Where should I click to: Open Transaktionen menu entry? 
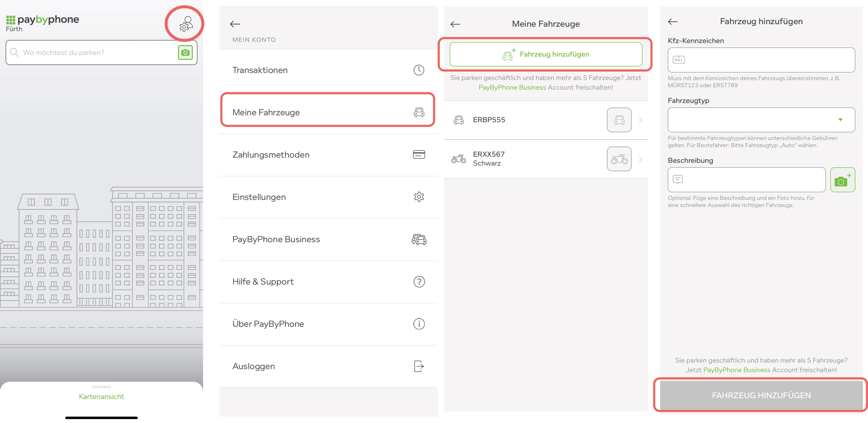pos(328,70)
